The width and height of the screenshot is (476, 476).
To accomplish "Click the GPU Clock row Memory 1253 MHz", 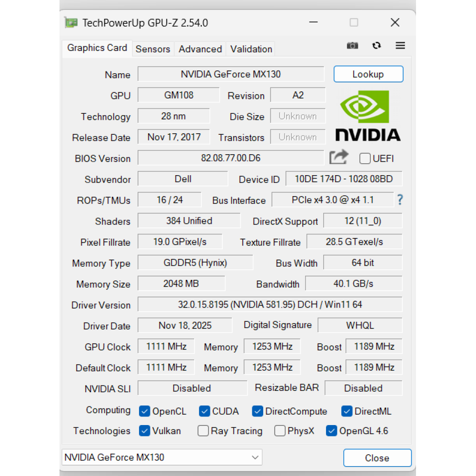I will tap(272, 347).
